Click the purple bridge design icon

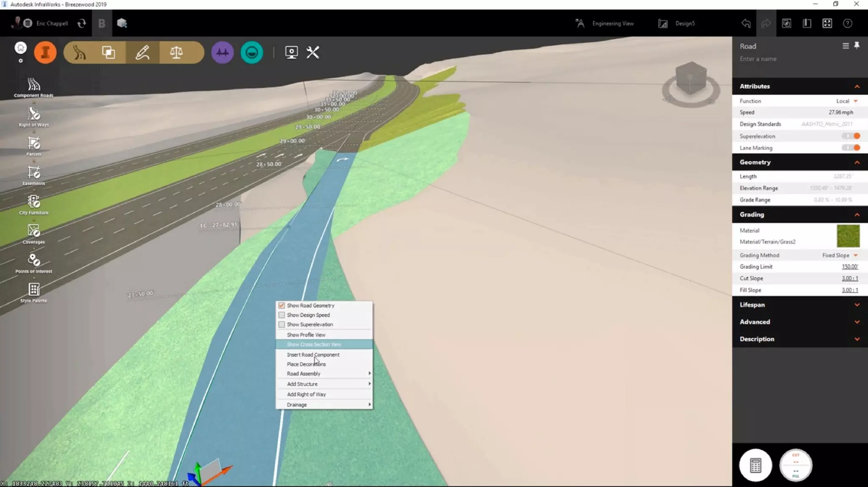pyautogui.click(x=222, y=53)
